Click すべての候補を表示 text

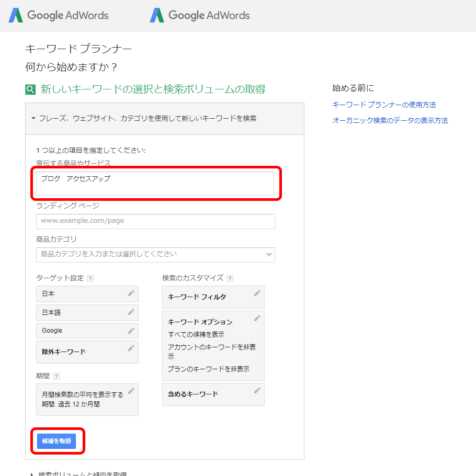point(196,335)
